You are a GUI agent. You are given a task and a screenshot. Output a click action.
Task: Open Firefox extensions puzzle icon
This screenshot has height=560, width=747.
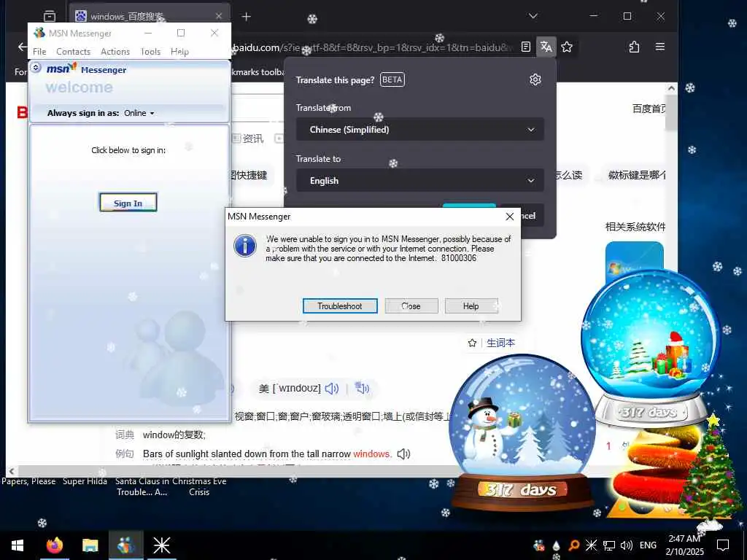tap(634, 47)
